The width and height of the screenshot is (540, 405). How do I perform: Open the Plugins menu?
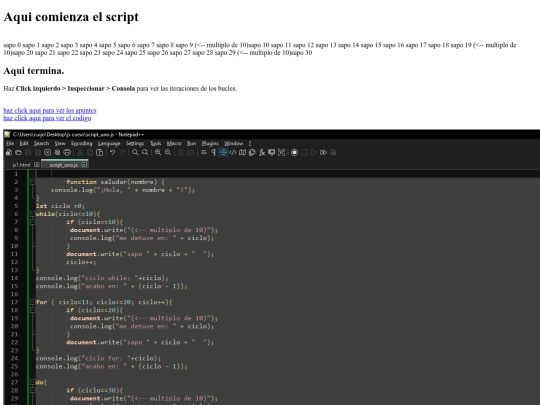tap(210, 143)
